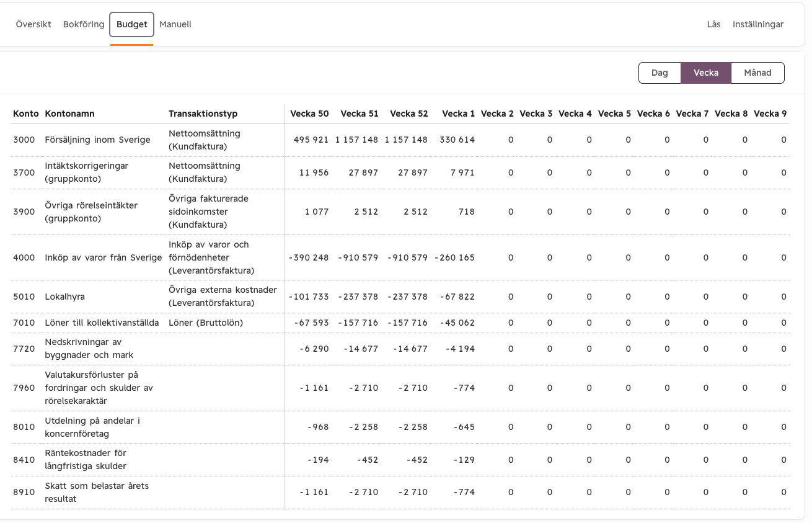Select account number 7720
Viewport: 812px width, 523px height.
[x=24, y=349]
